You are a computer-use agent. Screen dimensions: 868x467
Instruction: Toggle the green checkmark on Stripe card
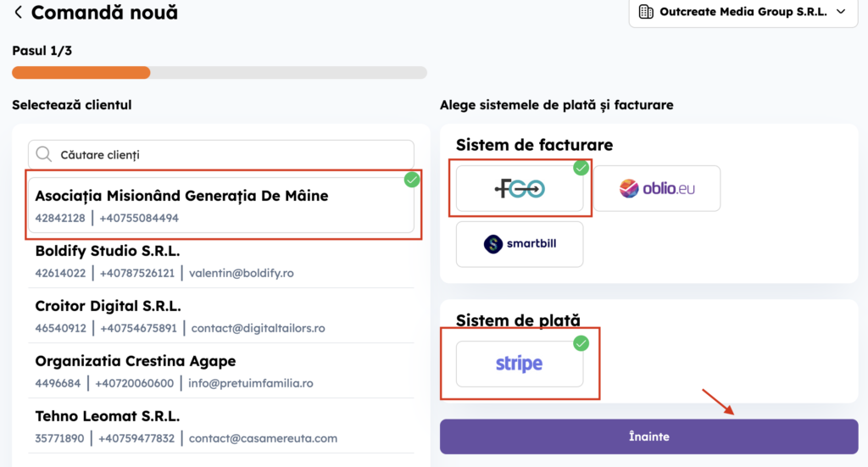581,343
